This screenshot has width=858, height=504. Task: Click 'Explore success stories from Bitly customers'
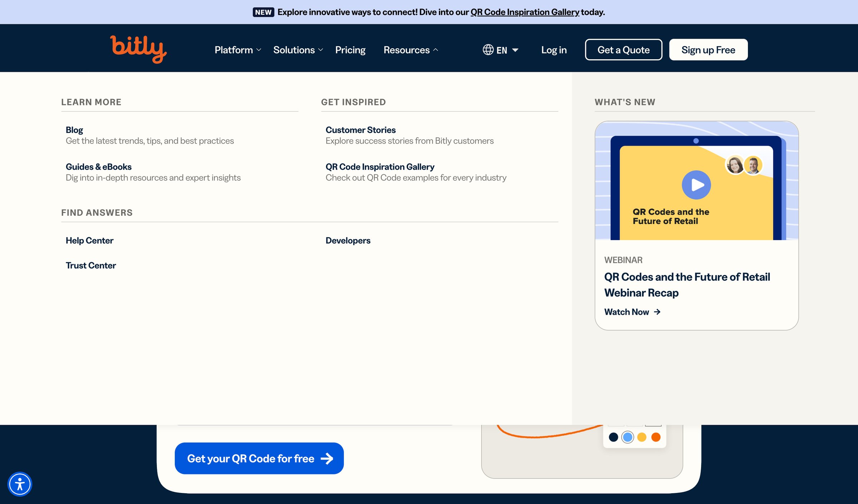pyautogui.click(x=409, y=141)
